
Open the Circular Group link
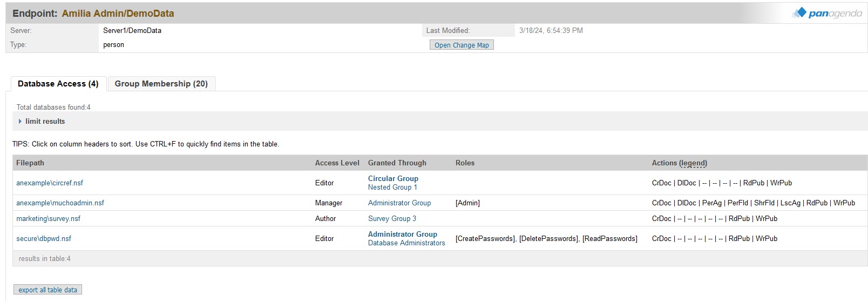click(393, 178)
